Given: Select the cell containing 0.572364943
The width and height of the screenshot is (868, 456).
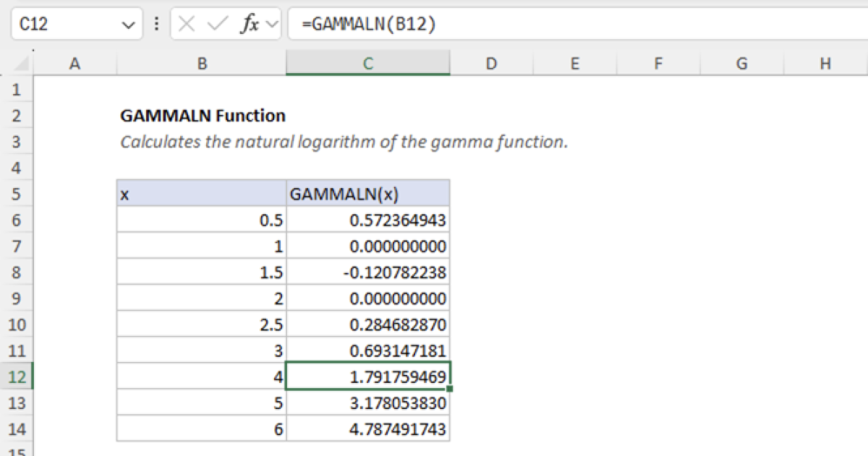Looking at the screenshot, I should tap(368, 220).
